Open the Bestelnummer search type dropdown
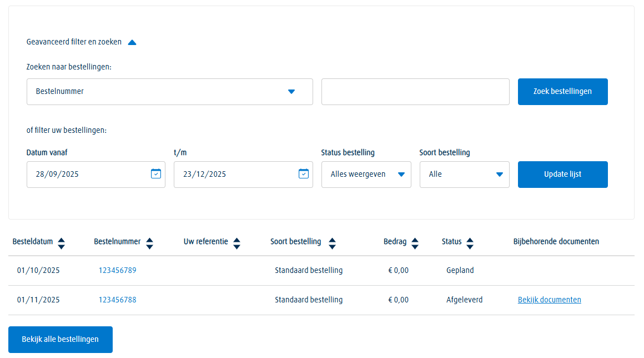 click(x=169, y=92)
